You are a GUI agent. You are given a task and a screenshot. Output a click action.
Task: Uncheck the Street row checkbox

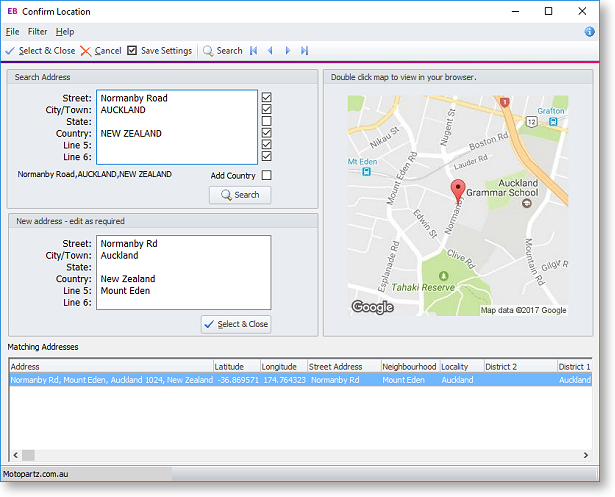[266, 98]
